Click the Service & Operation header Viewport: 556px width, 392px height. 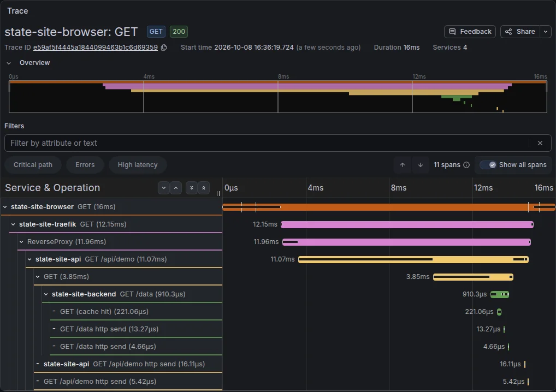click(52, 188)
